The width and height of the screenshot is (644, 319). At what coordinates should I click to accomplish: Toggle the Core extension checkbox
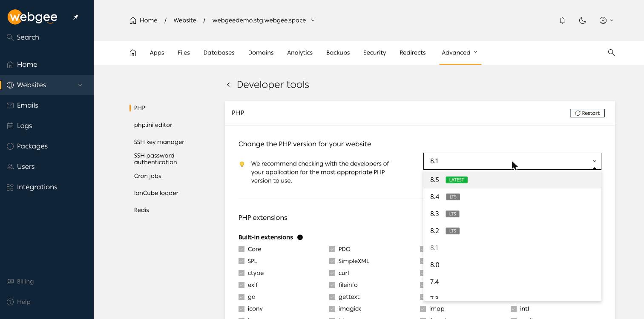241,249
